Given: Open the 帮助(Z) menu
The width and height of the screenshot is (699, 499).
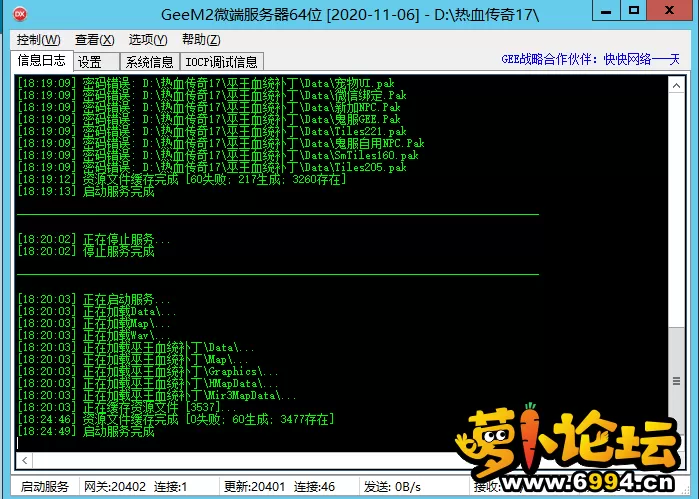Looking at the screenshot, I should point(201,40).
